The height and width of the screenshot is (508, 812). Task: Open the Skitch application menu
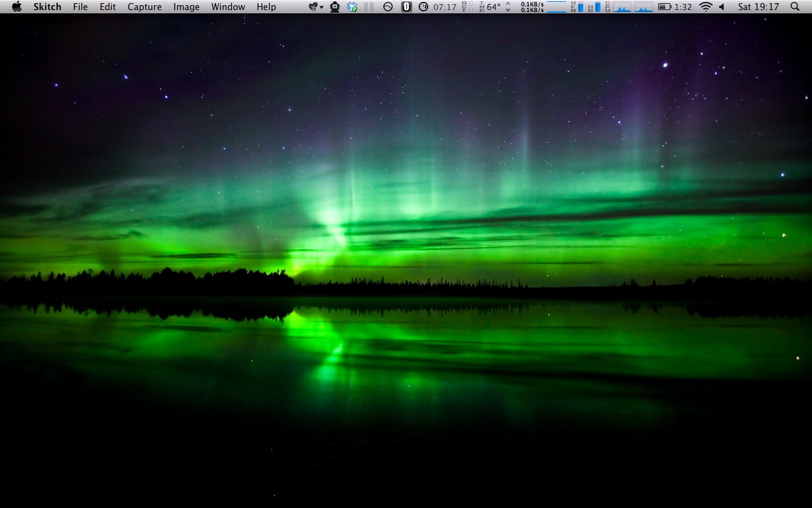47,7
